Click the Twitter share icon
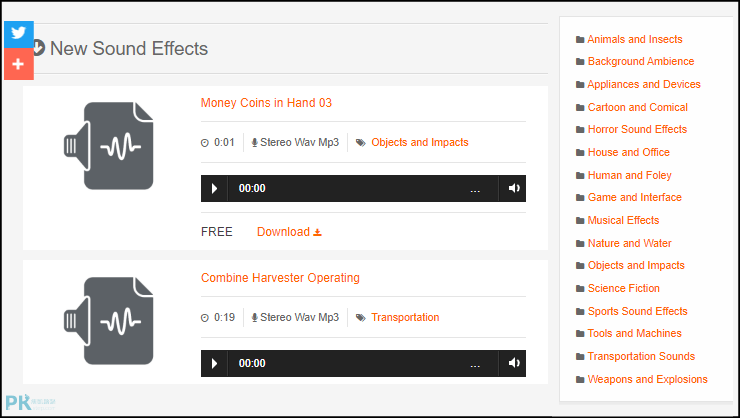This screenshot has width=740, height=418. pos(19,34)
